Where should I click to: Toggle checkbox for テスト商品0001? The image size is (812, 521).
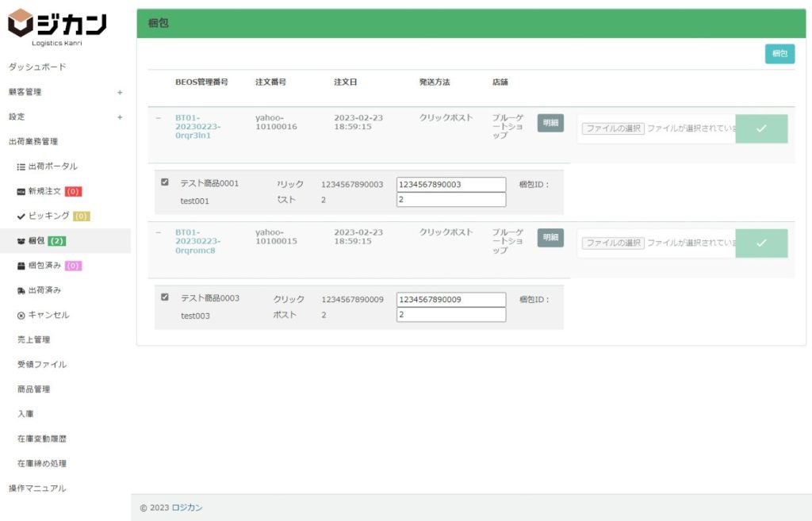(165, 182)
